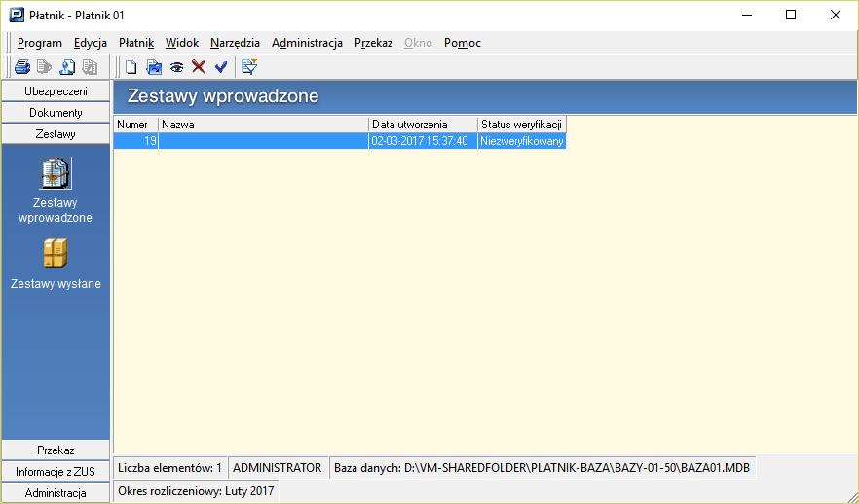
Task: Open Informacje z ZUS sidebar section
Action: coord(56,472)
